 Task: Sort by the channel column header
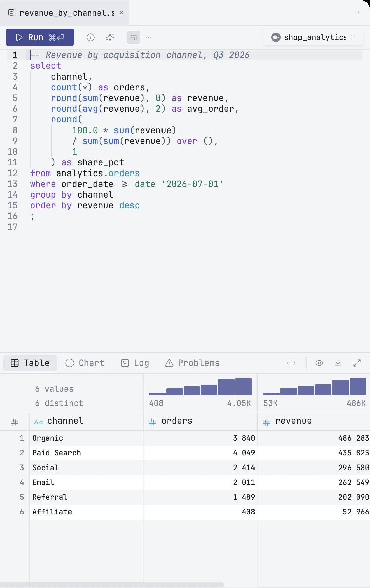click(86, 422)
